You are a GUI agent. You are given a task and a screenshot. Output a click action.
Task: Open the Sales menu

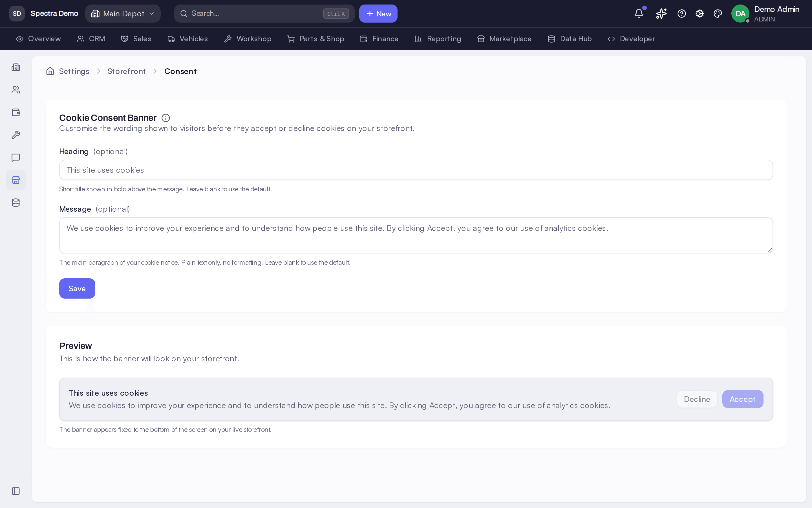tap(136, 39)
